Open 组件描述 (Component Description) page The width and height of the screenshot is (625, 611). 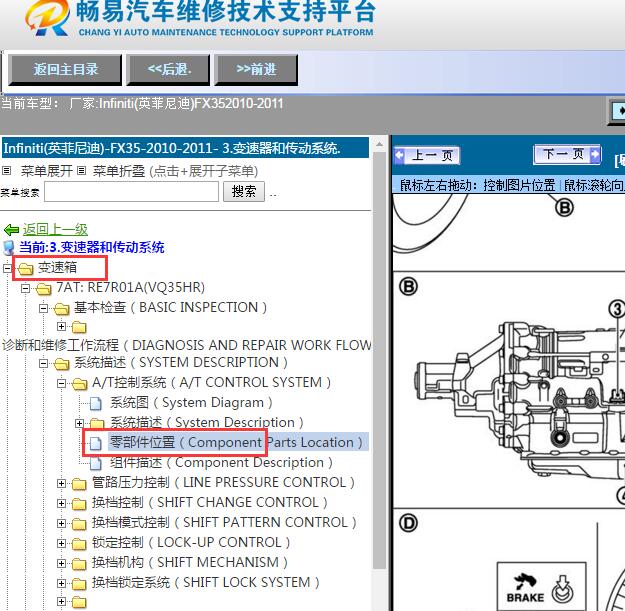(221, 462)
